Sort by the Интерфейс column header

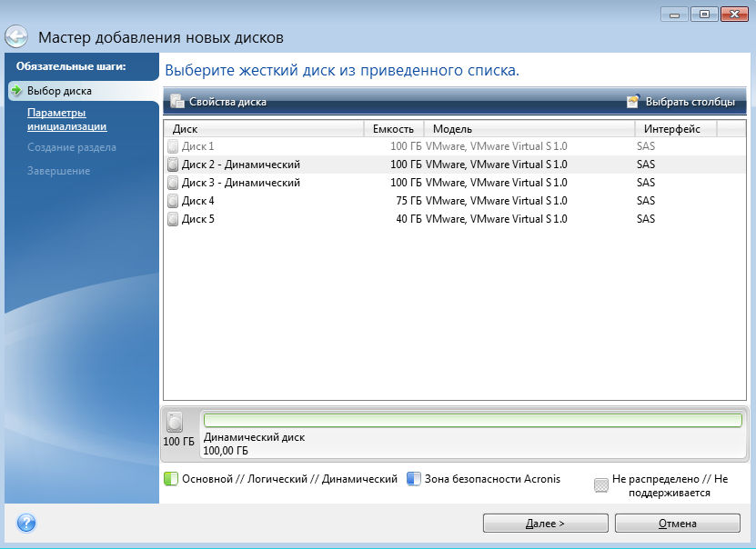pos(671,129)
